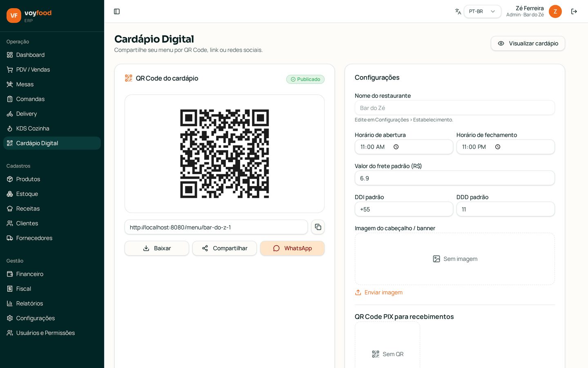Image resolution: width=588 pixels, height=368 pixels.
Task: Click the menu URL field
Action: (216, 227)
